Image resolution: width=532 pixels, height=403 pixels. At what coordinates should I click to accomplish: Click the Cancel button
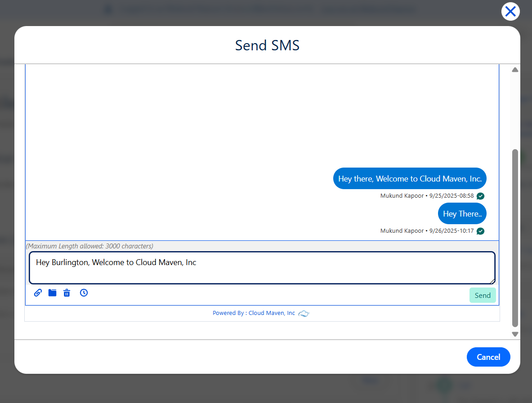click(x=488, y=357)
